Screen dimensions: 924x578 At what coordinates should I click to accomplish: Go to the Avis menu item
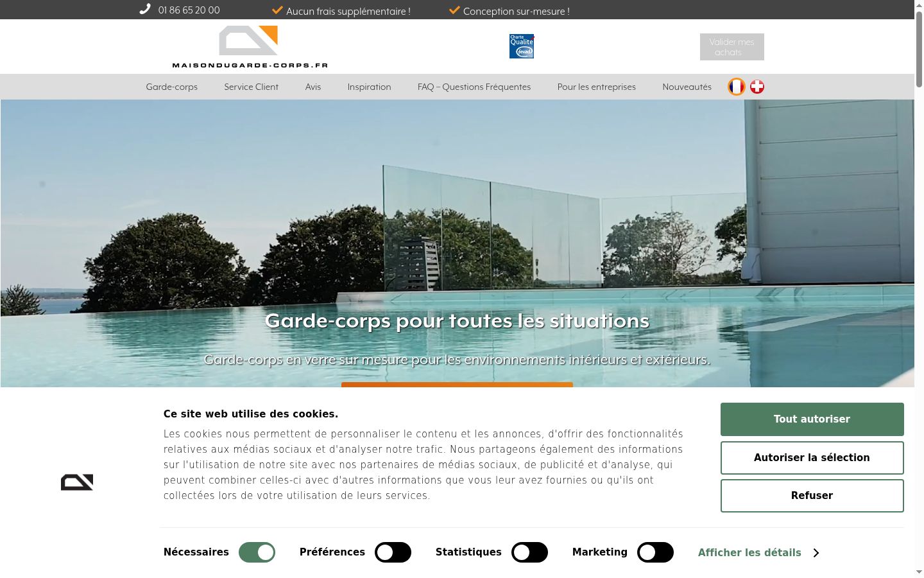pyautogui.click(x=313, y=87)
